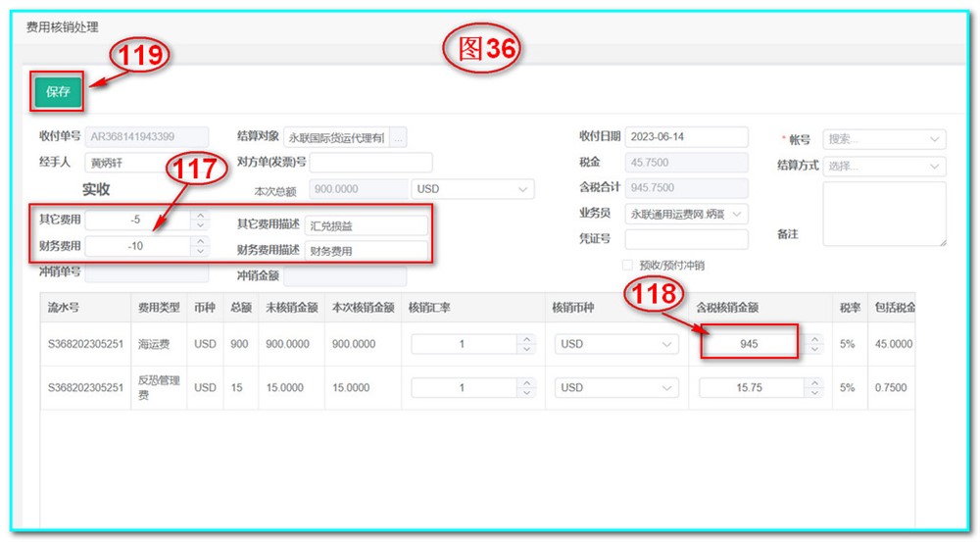Screen dimensions: 980x542
Task: Click the 税率 column header
Action: pos(850,308)
